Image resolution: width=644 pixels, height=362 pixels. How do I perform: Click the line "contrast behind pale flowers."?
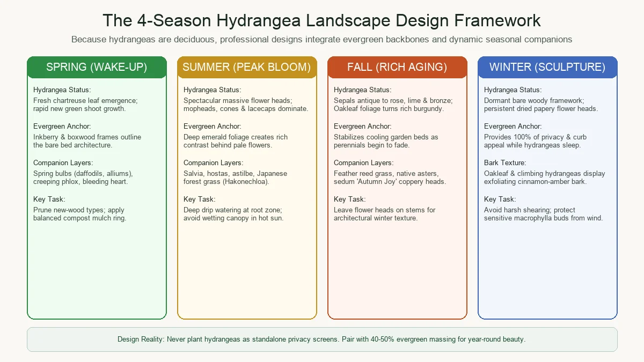(x=228, y=145)
